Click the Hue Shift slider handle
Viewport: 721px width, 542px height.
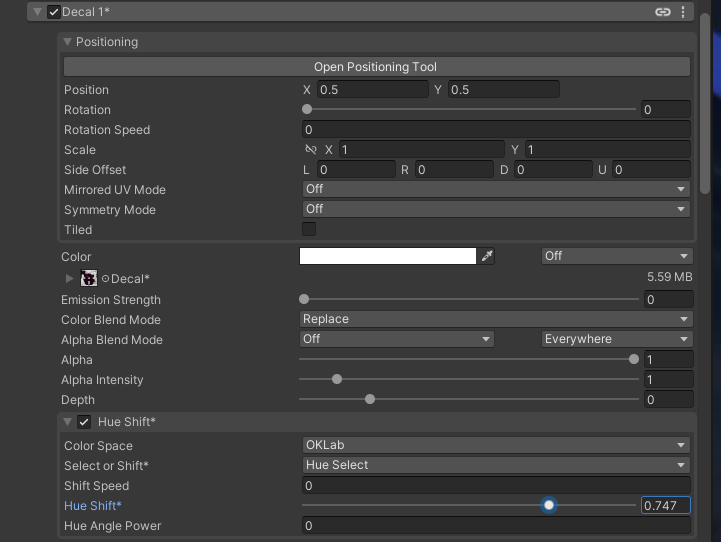(x=549, y=505)
